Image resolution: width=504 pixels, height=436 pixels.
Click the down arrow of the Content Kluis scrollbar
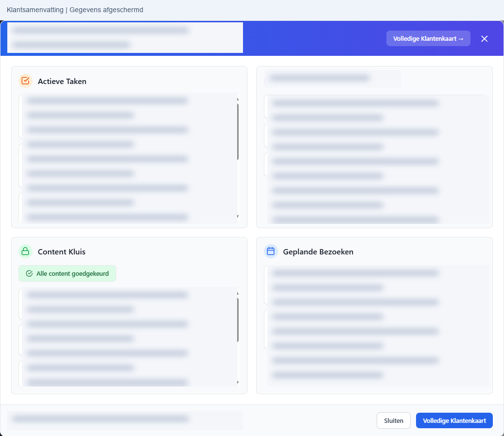pos(238,383)
